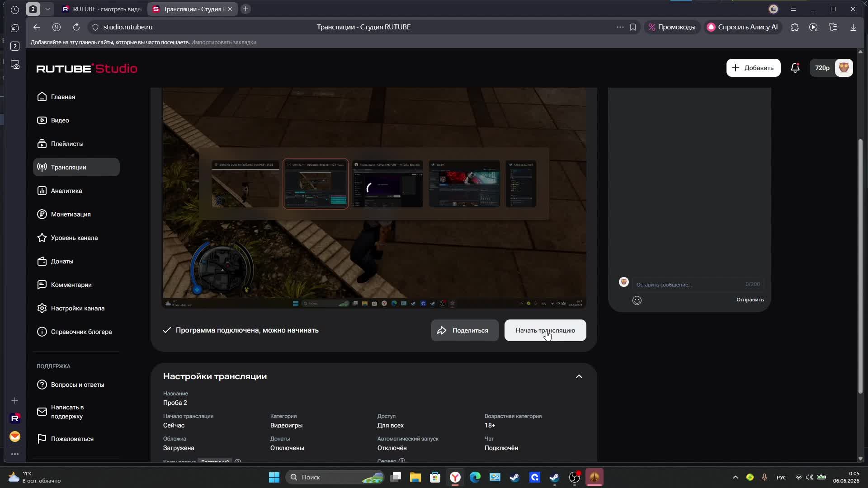The width and height of the screenshot is (868, 488).
Task: Open the browser hamburger menu
Action: point(793,9)
